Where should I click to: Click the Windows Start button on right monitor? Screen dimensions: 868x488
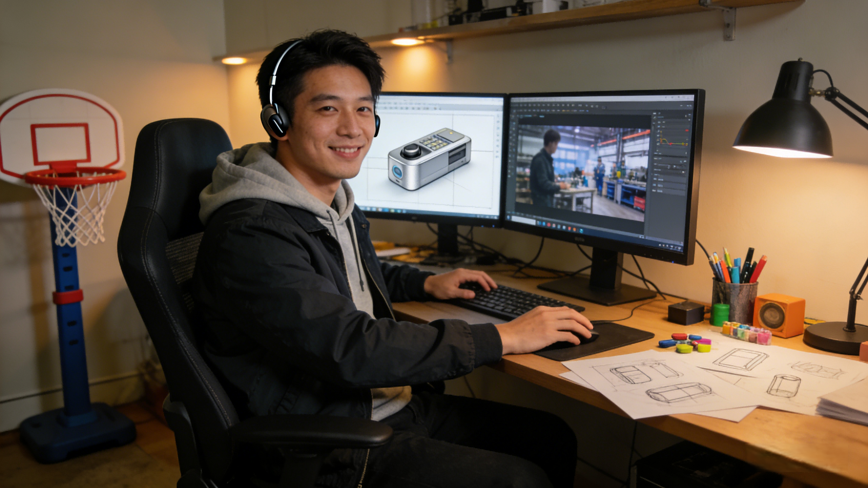coord(508,217)
